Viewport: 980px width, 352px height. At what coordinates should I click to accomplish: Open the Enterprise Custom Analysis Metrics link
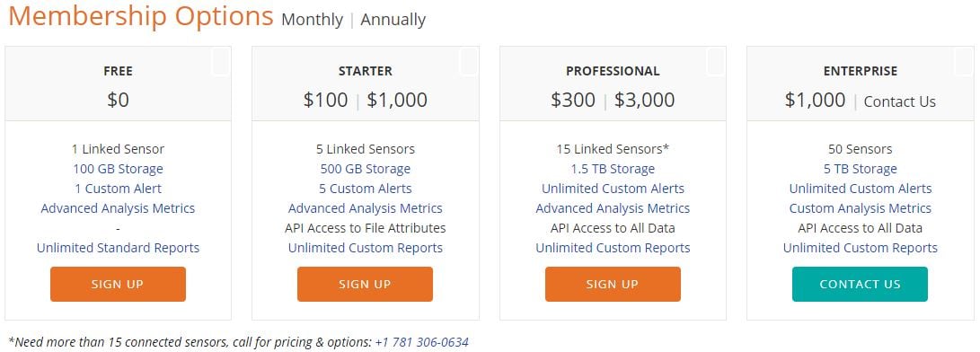coord(860,208)
